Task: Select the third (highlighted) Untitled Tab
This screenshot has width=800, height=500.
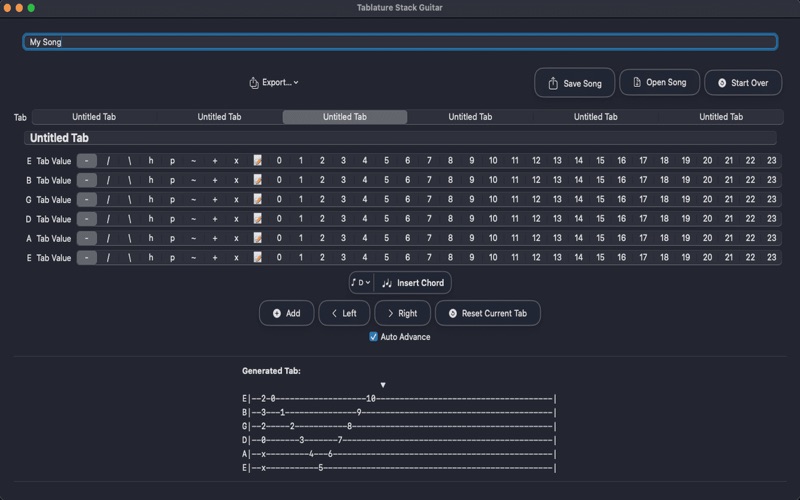Action: [x=345, y=117]
